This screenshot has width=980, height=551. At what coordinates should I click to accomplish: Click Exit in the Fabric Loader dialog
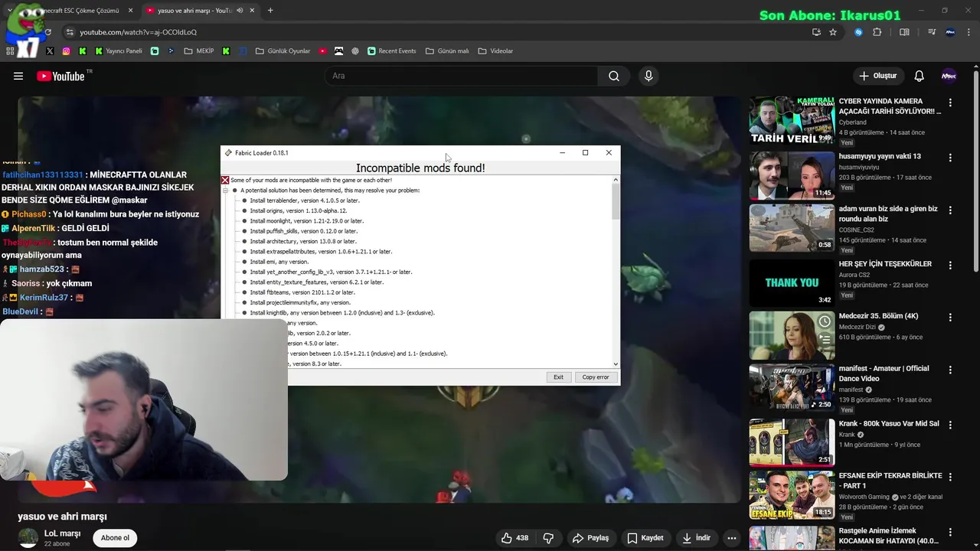[558, 377]
